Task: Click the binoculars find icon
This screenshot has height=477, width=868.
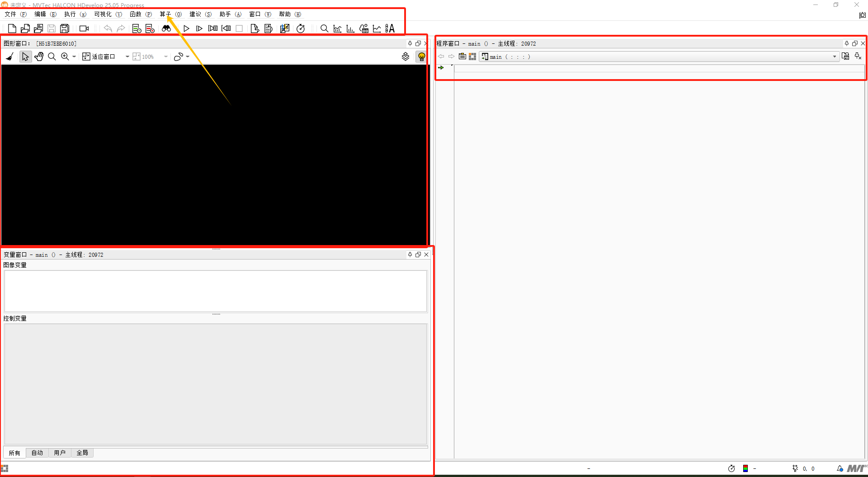Action: (166, 28)
